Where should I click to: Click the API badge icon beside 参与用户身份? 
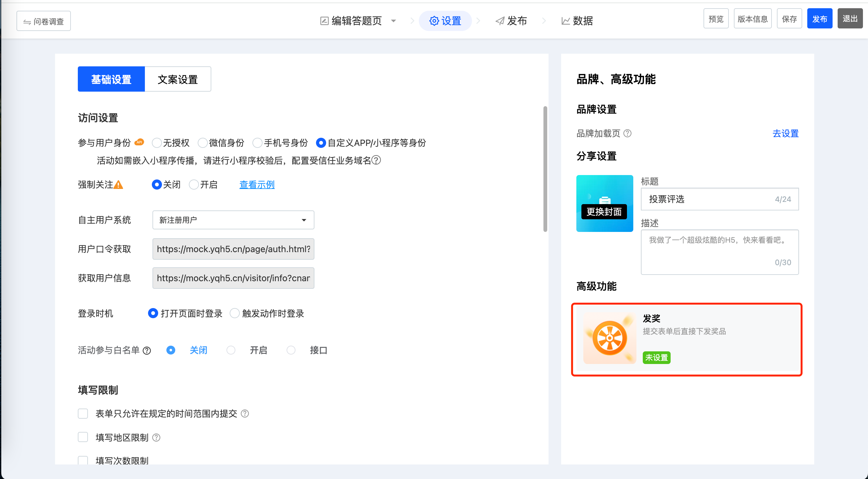[139, 142]
